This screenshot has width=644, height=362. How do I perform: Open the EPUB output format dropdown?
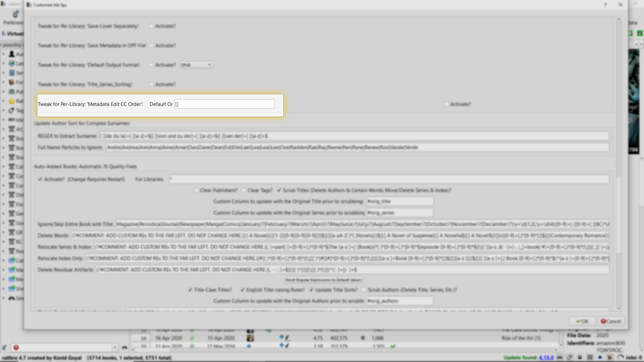click(196, 65)
